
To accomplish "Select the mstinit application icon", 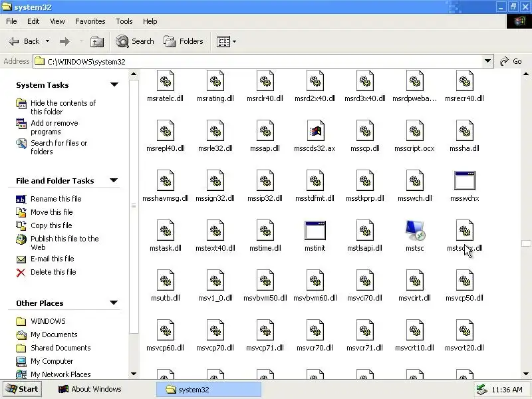I will pos(315,230).
